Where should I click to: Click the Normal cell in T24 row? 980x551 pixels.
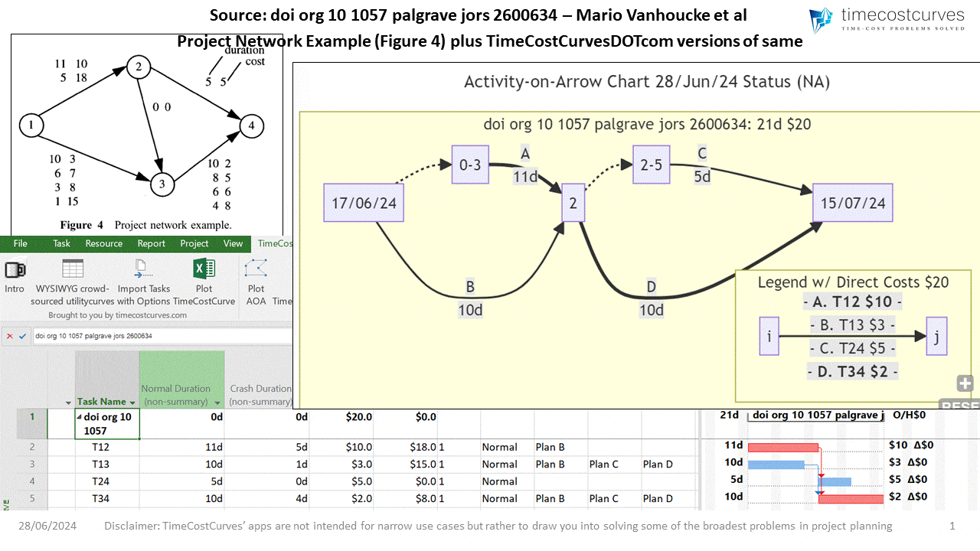(506, 481)
